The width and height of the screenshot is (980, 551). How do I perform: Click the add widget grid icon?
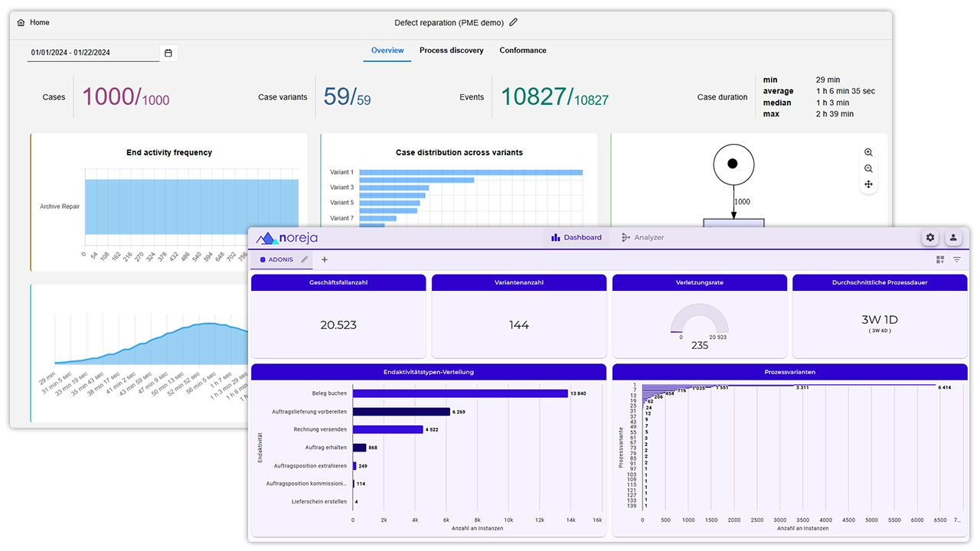(940, 260)
